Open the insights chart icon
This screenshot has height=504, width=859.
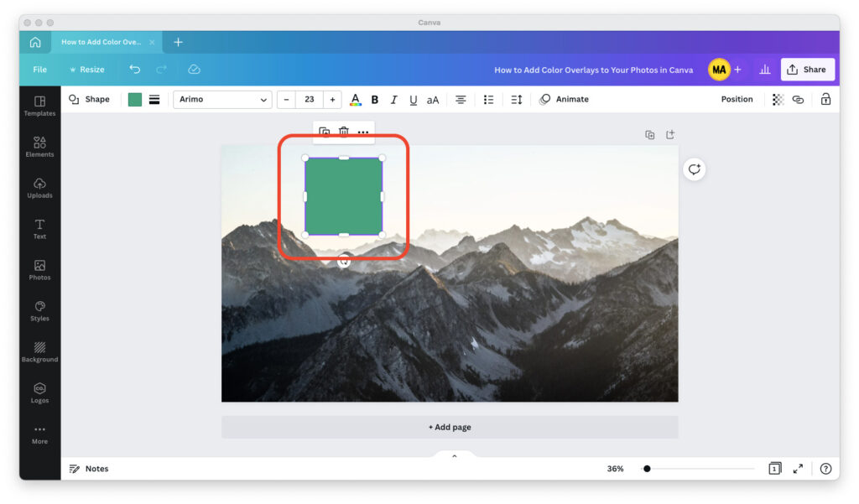pyautogui.click(x=765, y=70)
